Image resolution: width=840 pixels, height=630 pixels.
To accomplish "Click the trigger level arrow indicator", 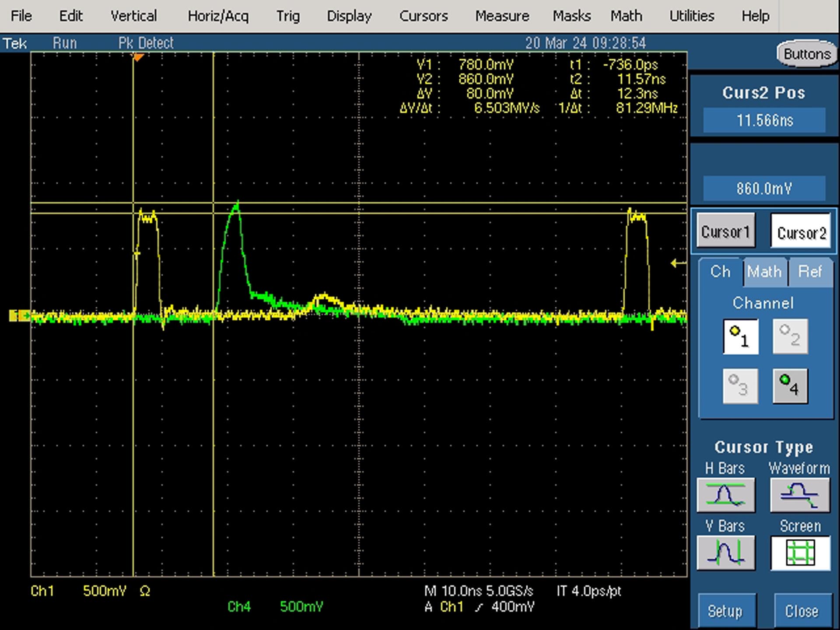I will [x=678, y=263].
